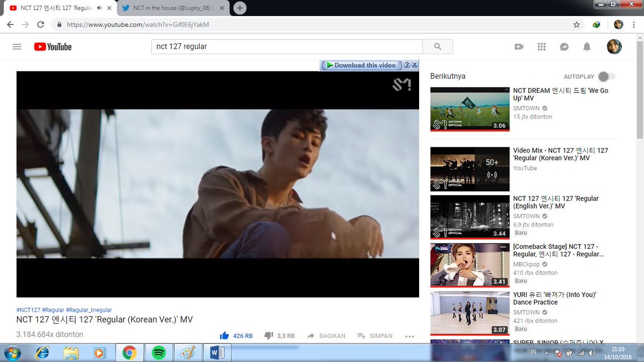Open the system volume icon
The height and width of the screenshot is (362, 644).
pos(592,353)
